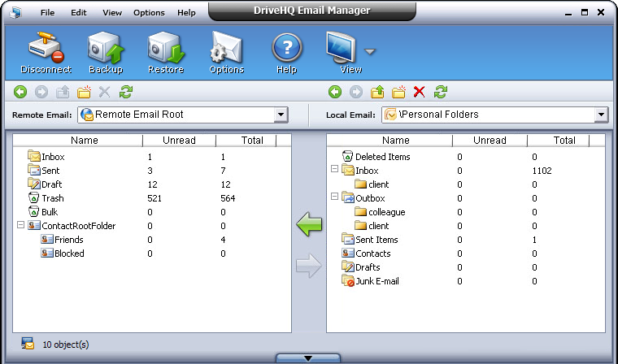Collapse the local Outbox tree node
618x364 pixels.
click(334, 198)
